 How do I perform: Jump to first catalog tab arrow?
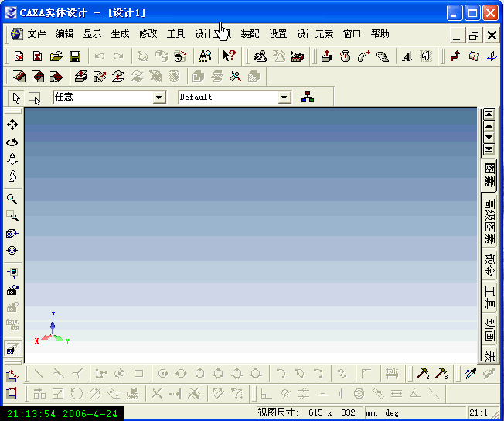coord(489,115)
